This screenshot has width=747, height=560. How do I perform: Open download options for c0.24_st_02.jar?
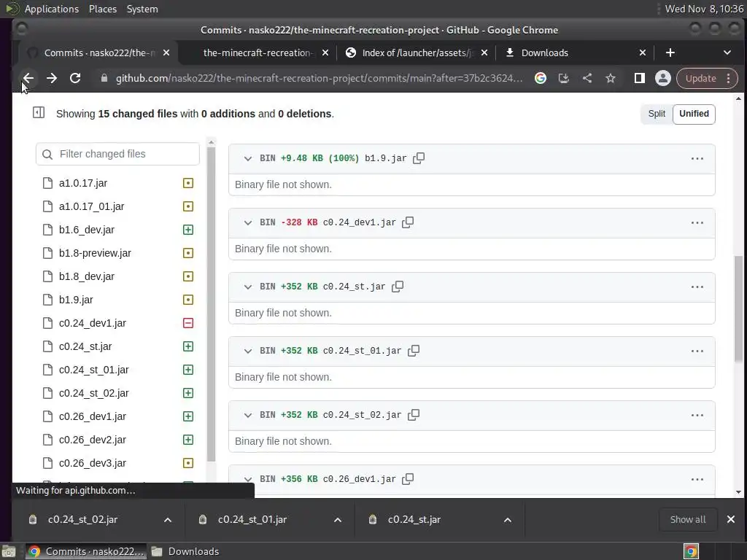168,520
